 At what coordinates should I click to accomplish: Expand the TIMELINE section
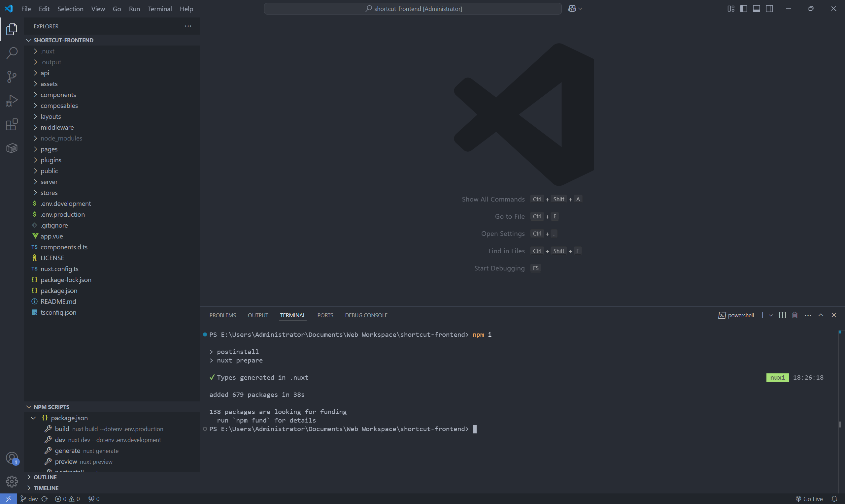coord(112,488)
